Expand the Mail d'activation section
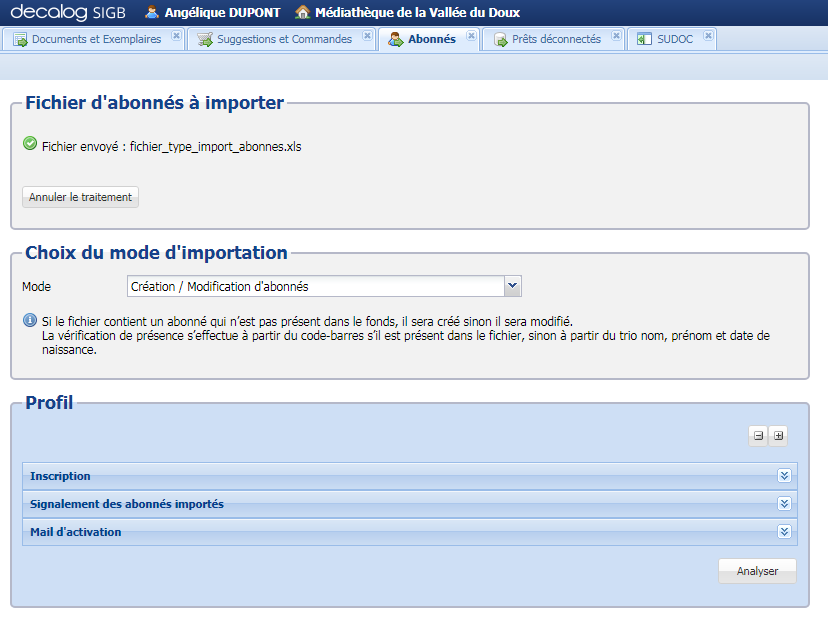Viewport: 828px width, 633px height. click(x=785, y=531)
